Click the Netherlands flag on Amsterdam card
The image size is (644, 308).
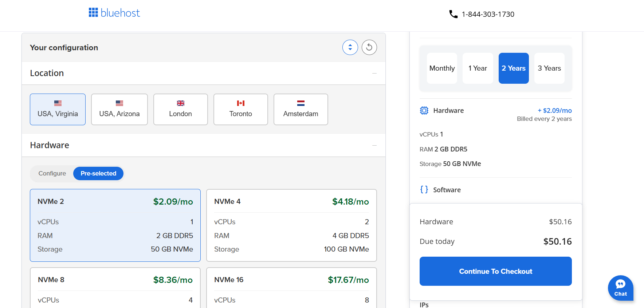(301, 103)
